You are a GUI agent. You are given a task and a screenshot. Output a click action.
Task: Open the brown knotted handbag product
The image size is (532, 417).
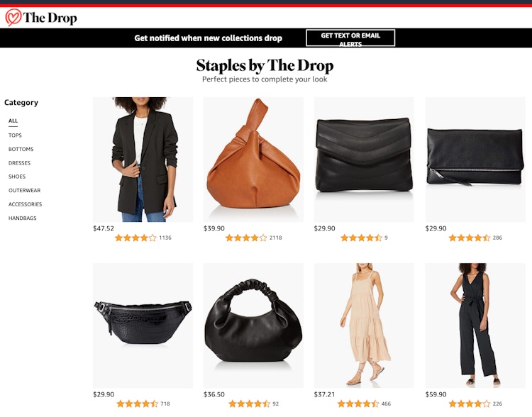[x=253, y=160]
